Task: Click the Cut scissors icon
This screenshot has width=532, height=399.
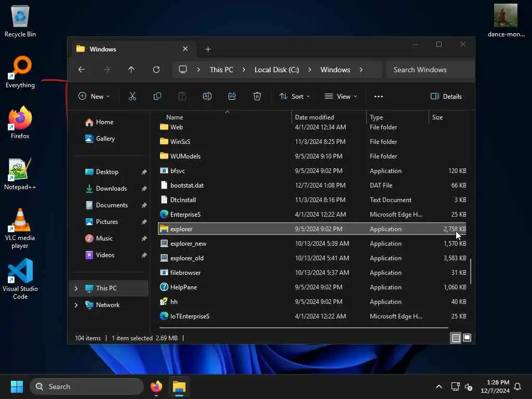Action: pyautogui.click(x=132, y=96)
